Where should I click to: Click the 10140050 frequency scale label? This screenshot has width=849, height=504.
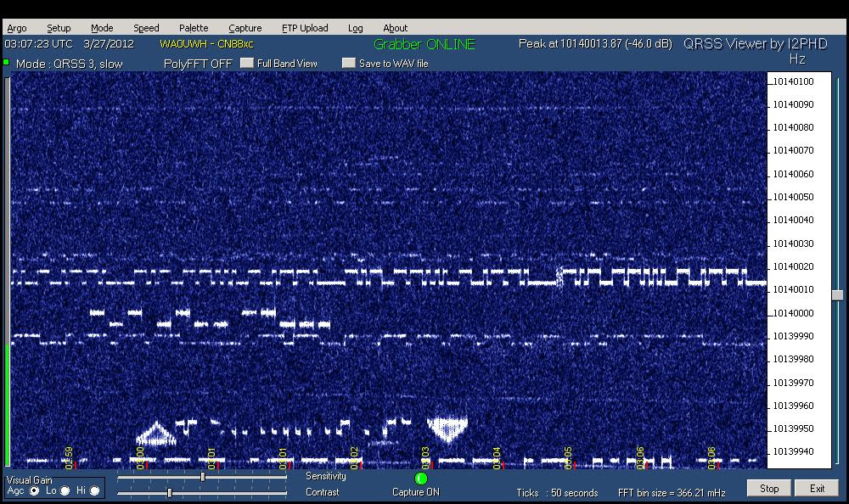coord(793,197)
